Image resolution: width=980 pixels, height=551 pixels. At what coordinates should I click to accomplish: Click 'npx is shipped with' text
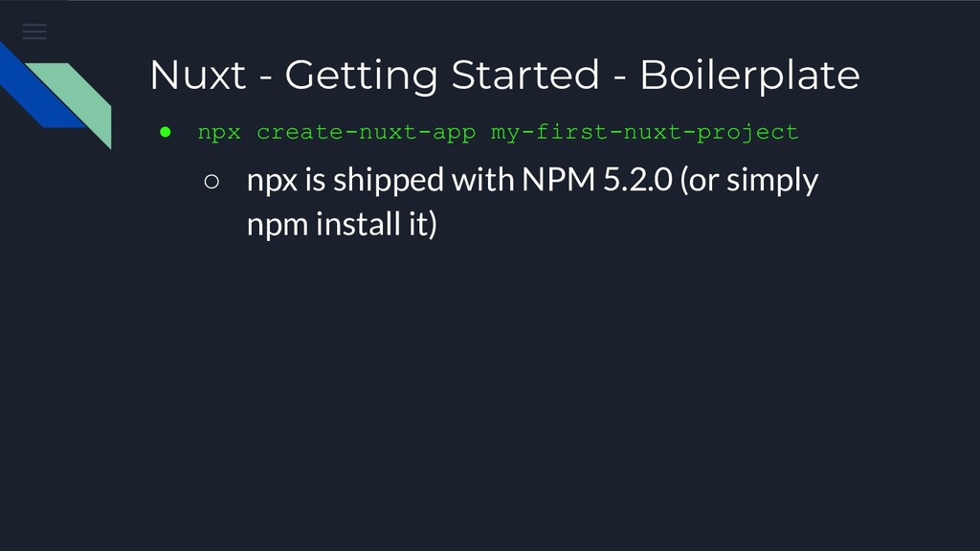click(382, 180)
